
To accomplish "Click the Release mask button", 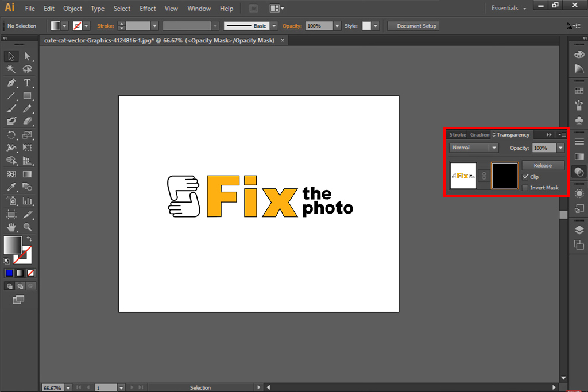I will (543, 165).
